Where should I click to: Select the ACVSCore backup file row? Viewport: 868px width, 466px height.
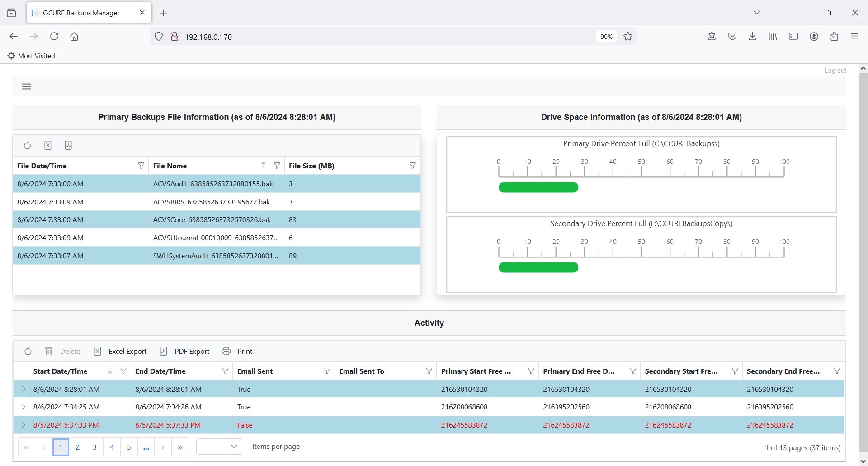point(217,219)
